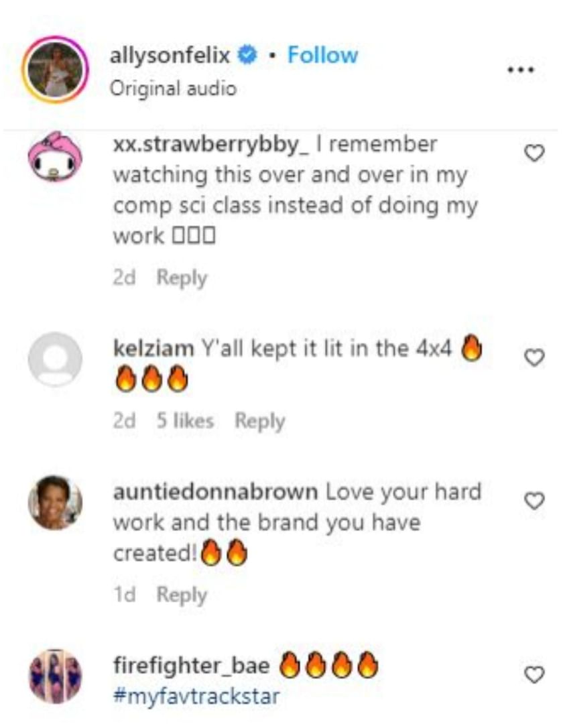
Task: Follow allysonfelix
Action: [x=322, y=55]
